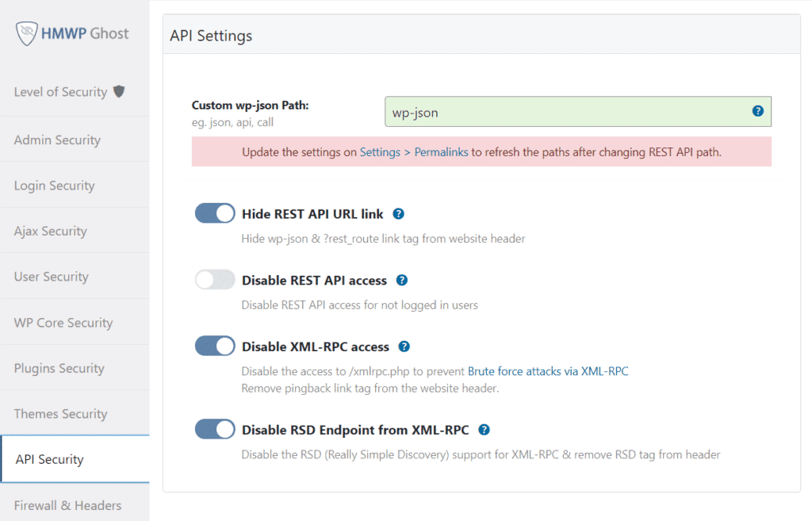The width and height of the screenshot is (812, 521).
Task: Turn off Disable RSD Endpoint switch
Action: [215, 430]
